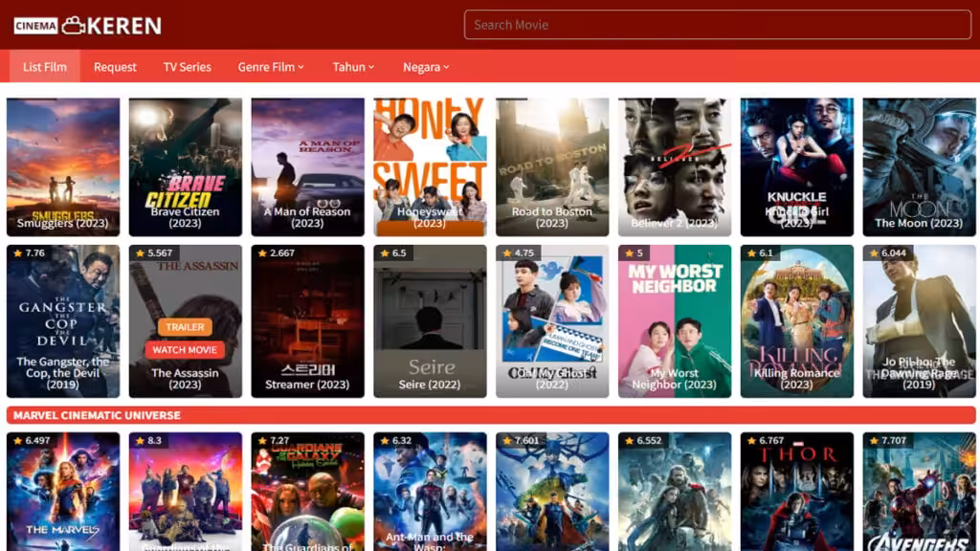Click the star icon on Seire's 6.5 rating badge
The width and height of the screenshot is (980, 551).
click(387, 253)
